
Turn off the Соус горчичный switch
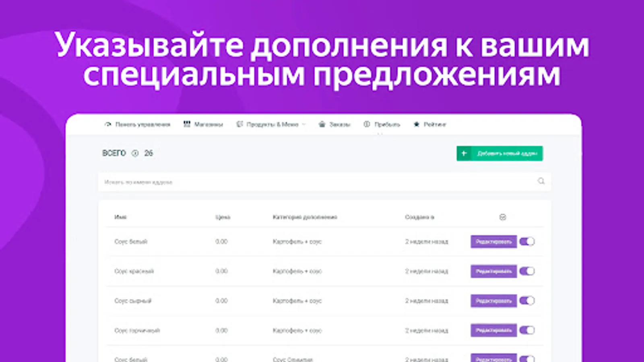pyautogui.click(x=527, y=331)
